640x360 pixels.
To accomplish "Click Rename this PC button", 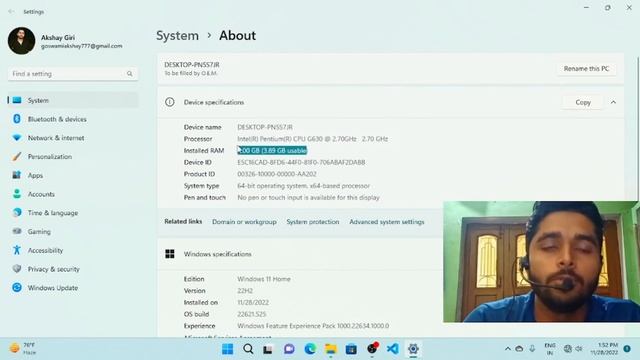I will pos(587,69).
